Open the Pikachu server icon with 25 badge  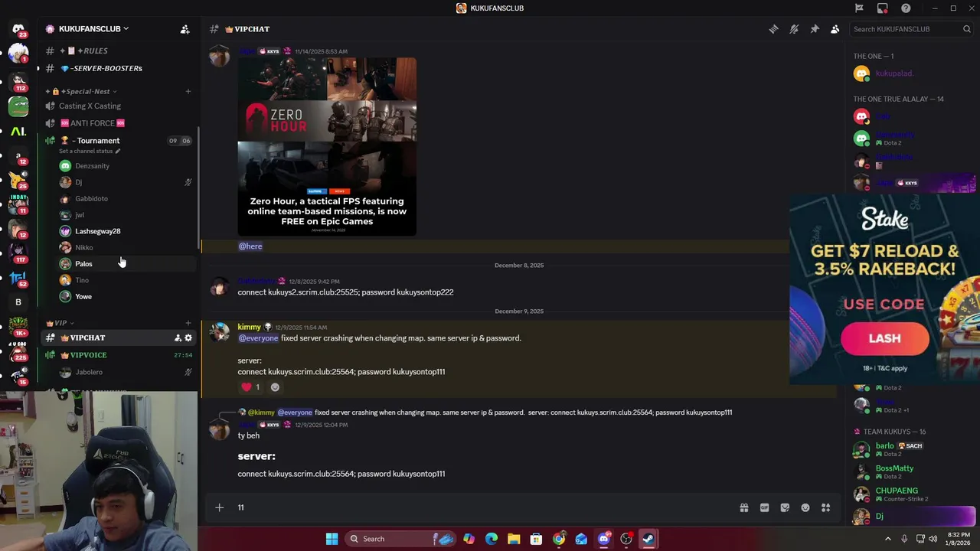[x=18, y=180]
